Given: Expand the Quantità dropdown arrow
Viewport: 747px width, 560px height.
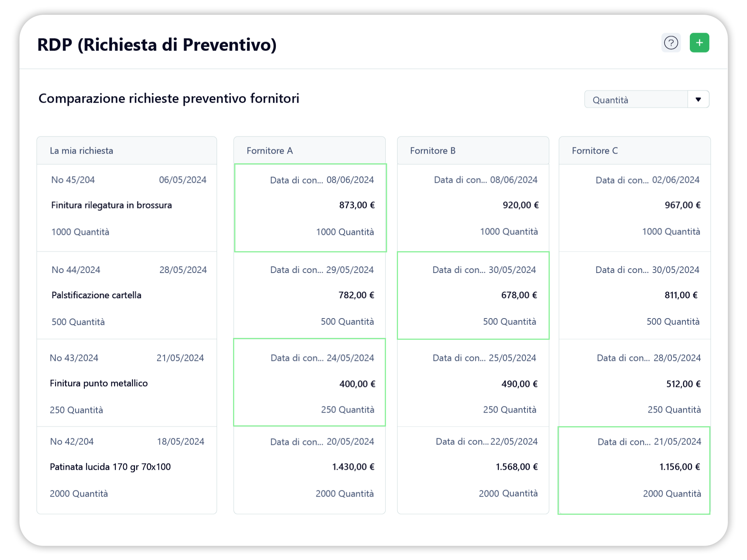Looking at the screenshot, I should pyautogui.click(x=698, y=100).
